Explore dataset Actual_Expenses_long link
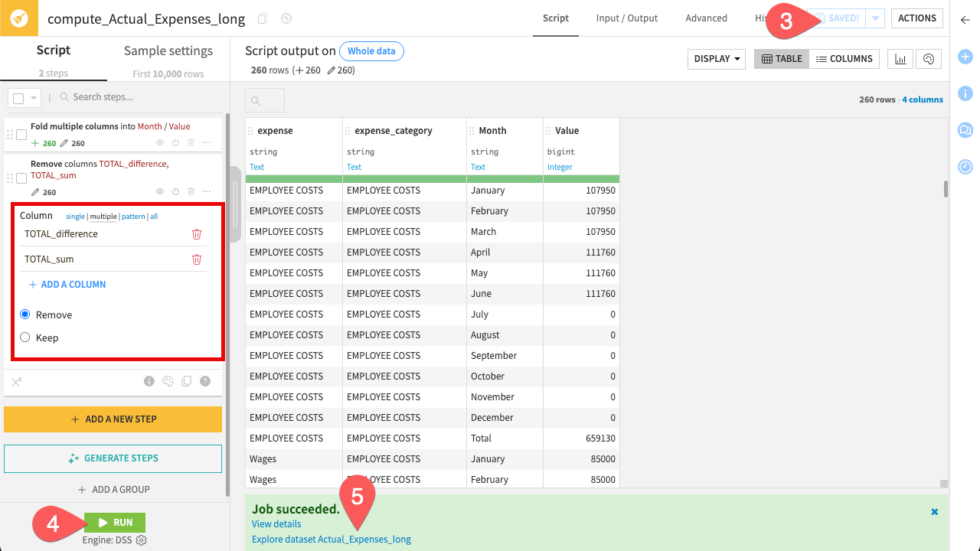This screenshot has height=551, width=980. point(331,539)
